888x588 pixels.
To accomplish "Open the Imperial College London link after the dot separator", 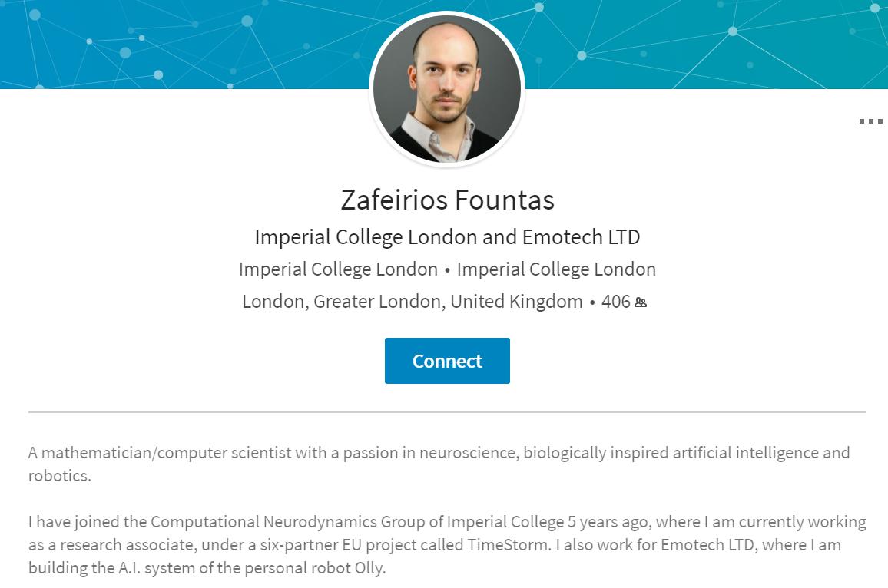I will [x=556, y=269].
